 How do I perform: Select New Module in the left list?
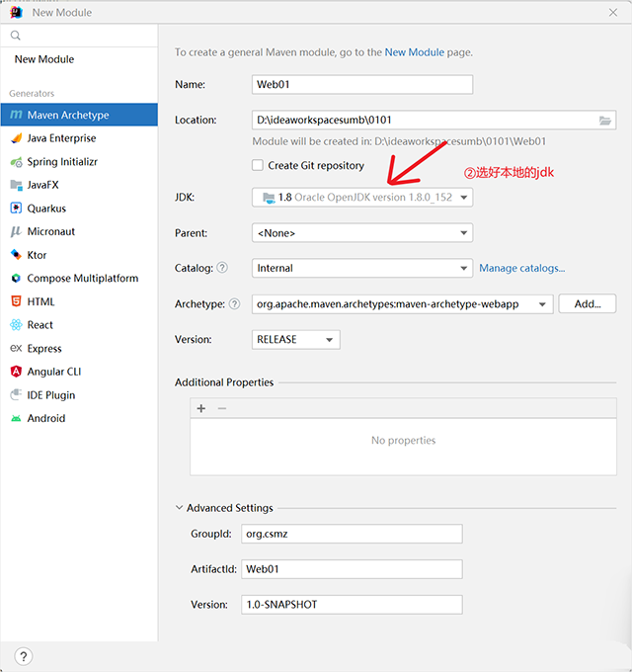[44, 59]
